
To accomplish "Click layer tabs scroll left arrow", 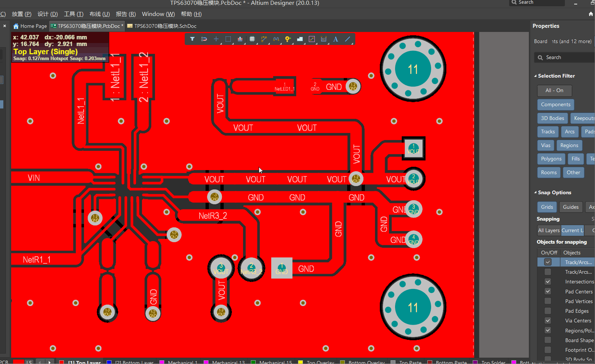I will pyautogui.click(x=40, y=362).
